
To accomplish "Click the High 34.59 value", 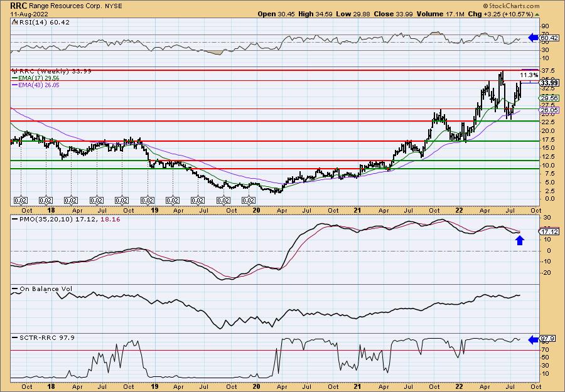I will (x=315, y=14).
